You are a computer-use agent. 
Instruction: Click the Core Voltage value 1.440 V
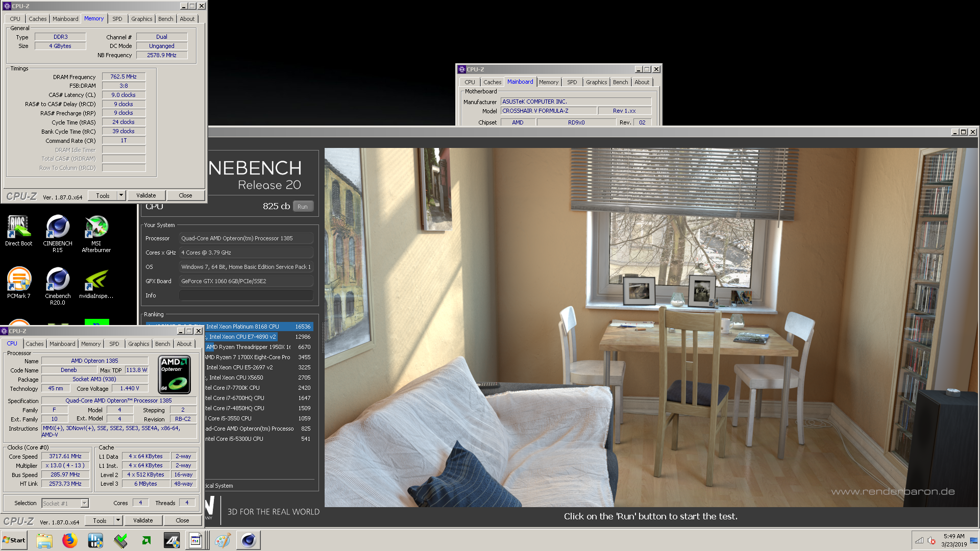click(x=130, y=389)
